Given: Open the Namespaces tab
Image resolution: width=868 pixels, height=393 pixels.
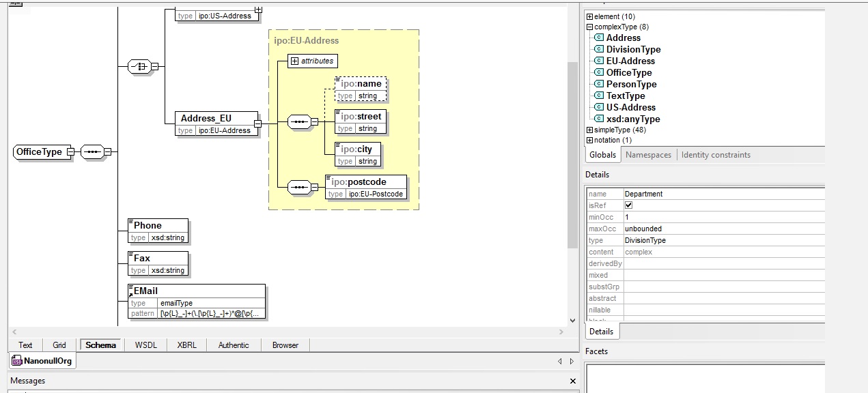Looking at the screenshot, I should tap(648, 155).
